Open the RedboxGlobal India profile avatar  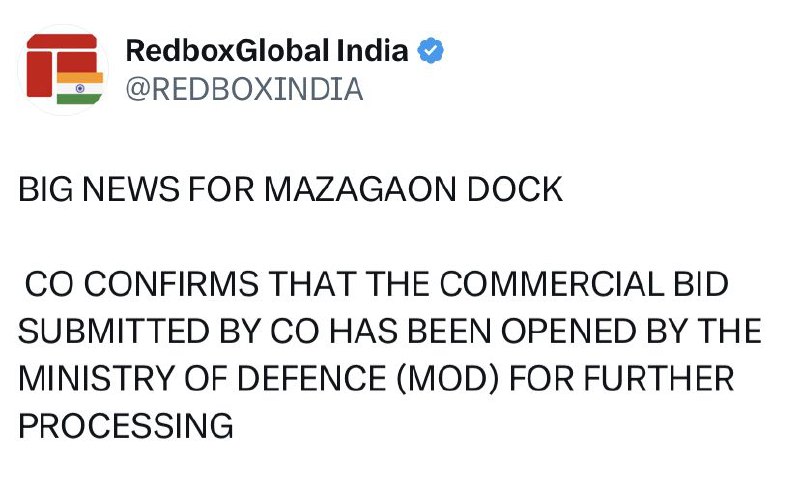click(x=63, y=69)
